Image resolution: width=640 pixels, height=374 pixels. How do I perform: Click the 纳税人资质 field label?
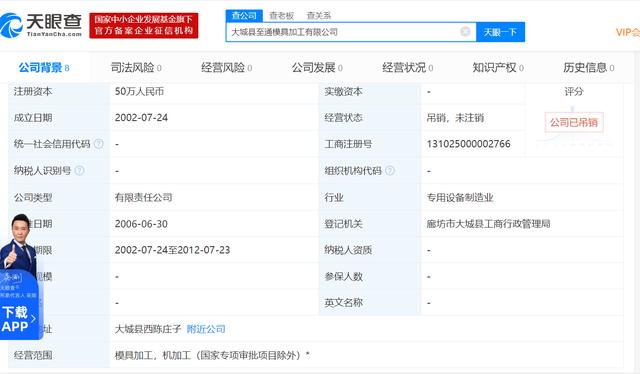point(348,250)
